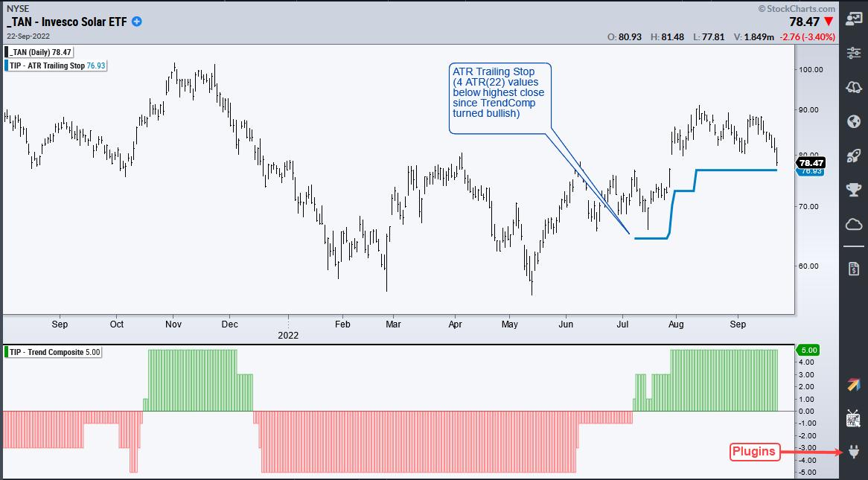Viewport: 868px width, 480px height.
Task: Click the _TAN - Invesco Solar ETF title
Action: click(66, 22)
